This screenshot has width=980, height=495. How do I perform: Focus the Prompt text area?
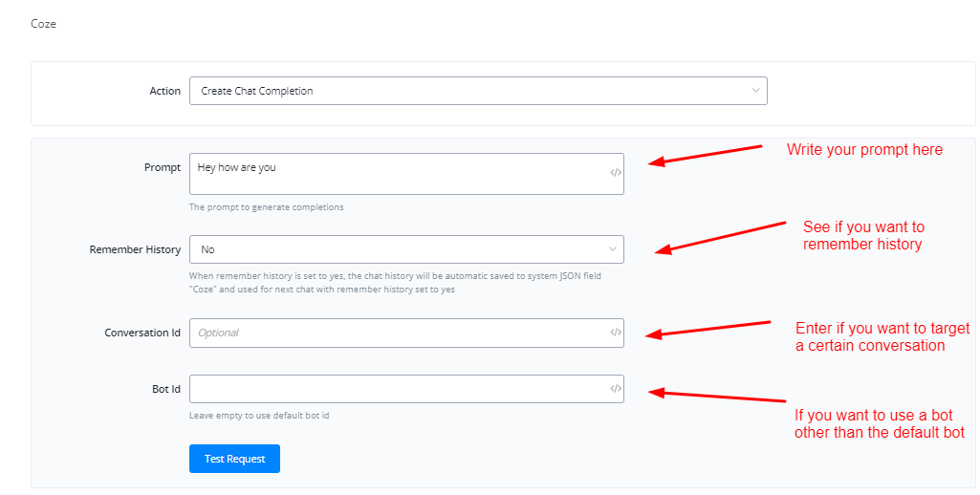(x=397, y=174)
